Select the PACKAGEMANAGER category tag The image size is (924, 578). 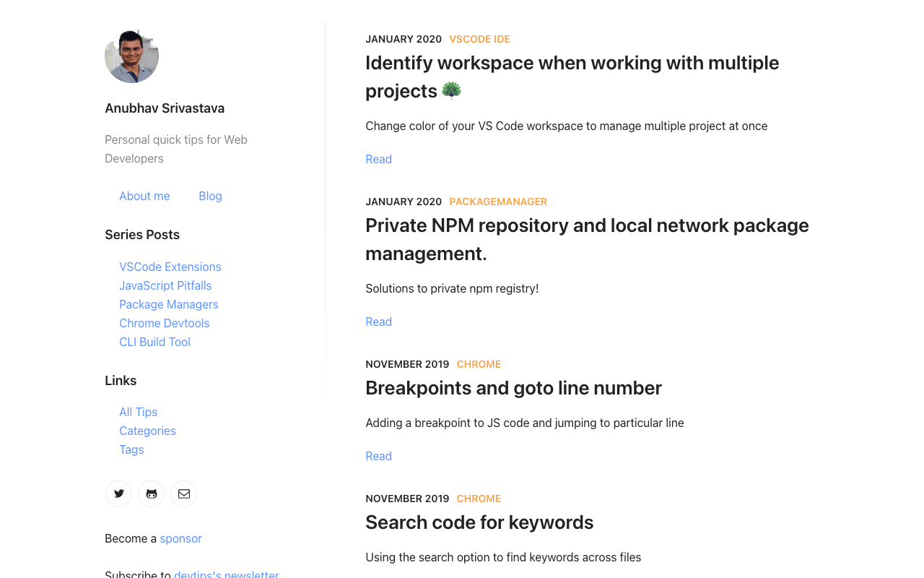tap(498, 202)
